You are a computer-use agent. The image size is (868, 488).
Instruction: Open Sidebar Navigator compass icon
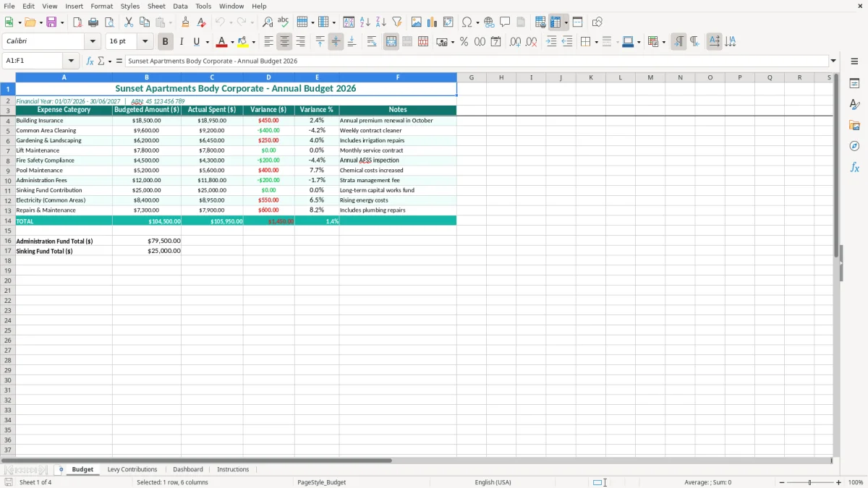[x=854, y=146]
